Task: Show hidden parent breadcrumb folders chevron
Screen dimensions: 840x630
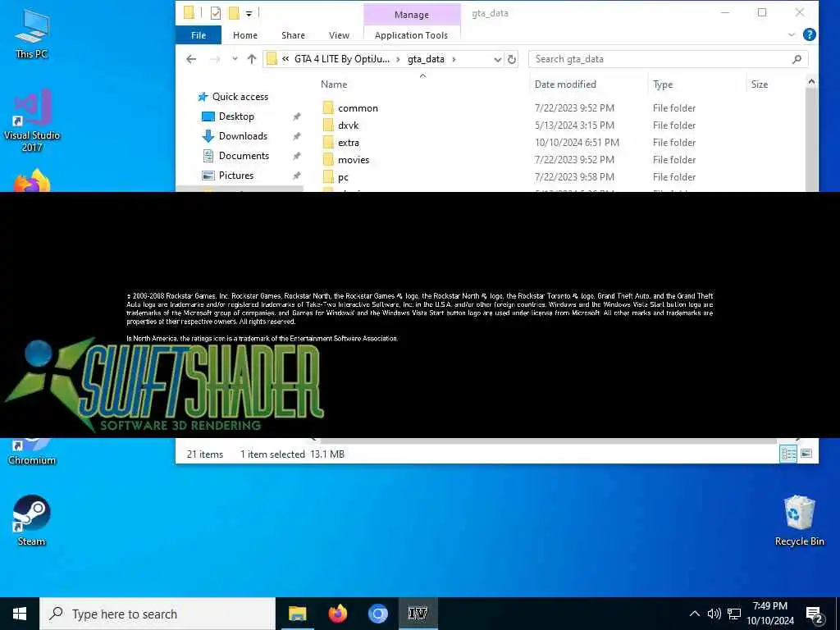Action: (285, 59)
